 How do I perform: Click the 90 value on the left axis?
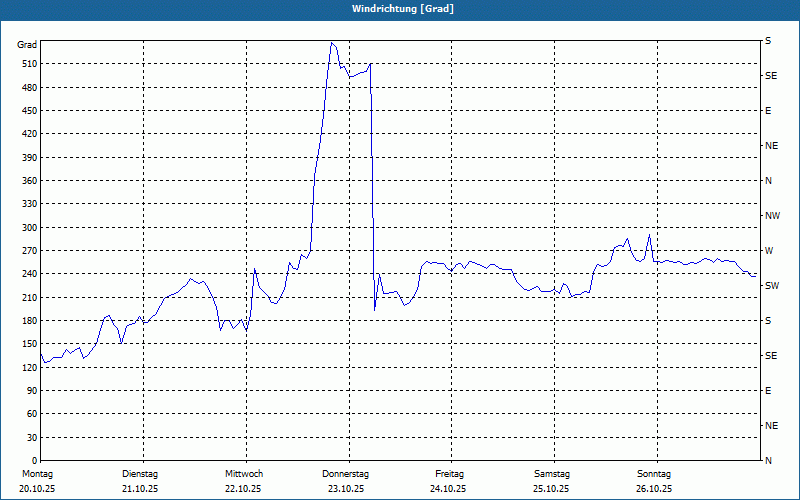point(31,391)
